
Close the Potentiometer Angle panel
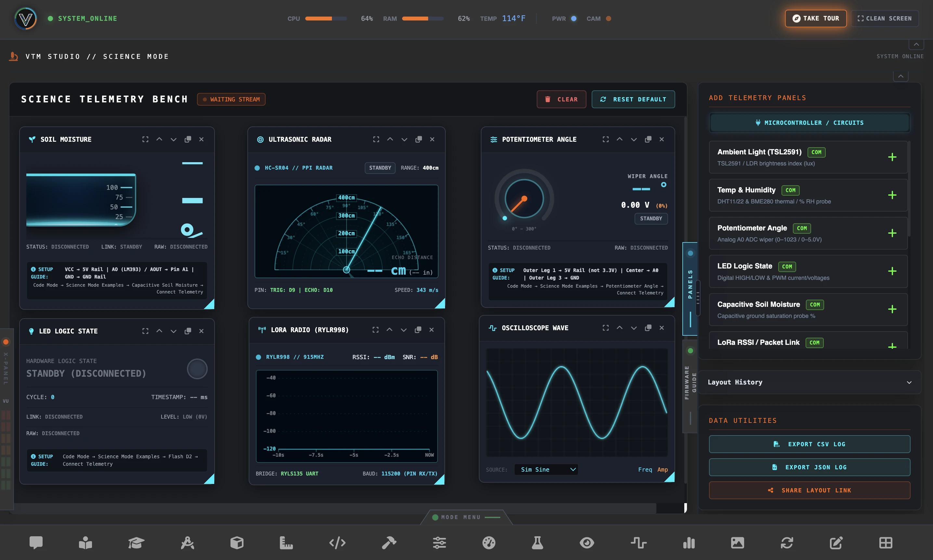[662, 139]
